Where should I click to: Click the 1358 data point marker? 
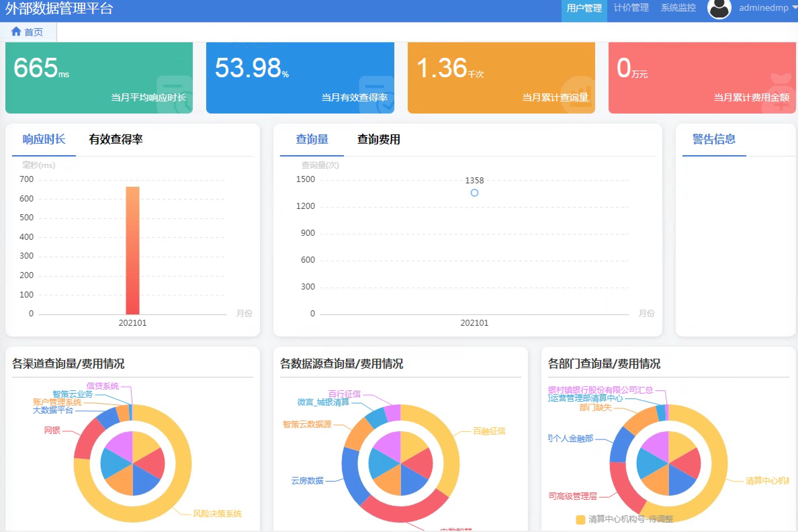tap(474, 193)
